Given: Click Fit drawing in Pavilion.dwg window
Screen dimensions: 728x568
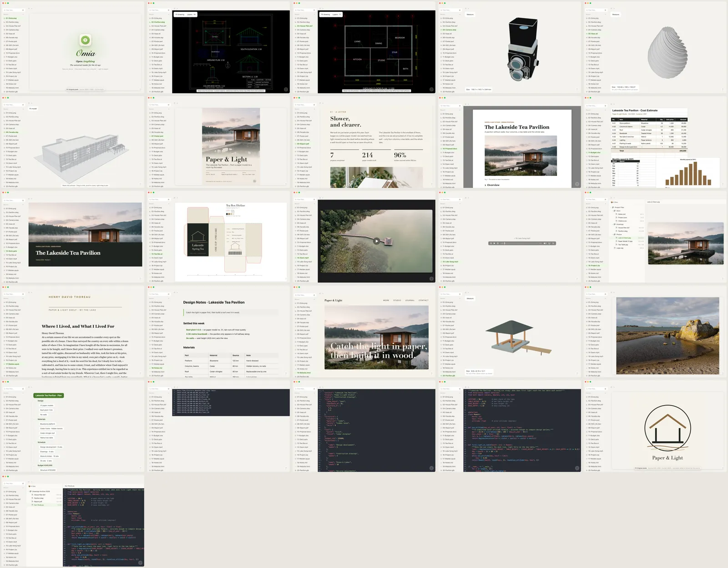Looking at the screenshot, I should pos(180,15).
